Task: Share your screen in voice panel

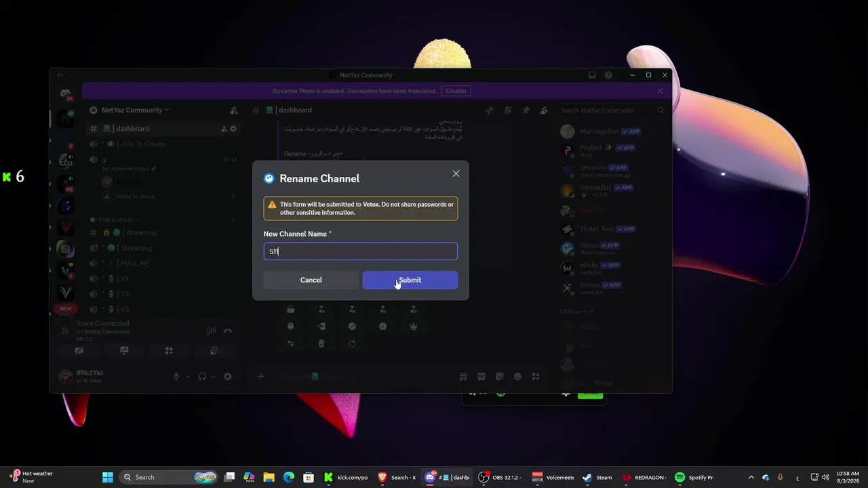Action: 124,350
